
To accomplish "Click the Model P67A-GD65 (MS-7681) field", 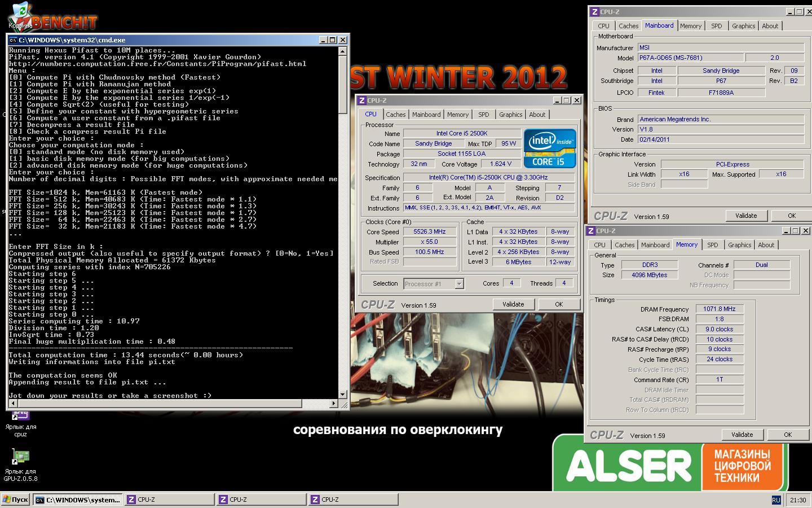I will pos(691,58).
